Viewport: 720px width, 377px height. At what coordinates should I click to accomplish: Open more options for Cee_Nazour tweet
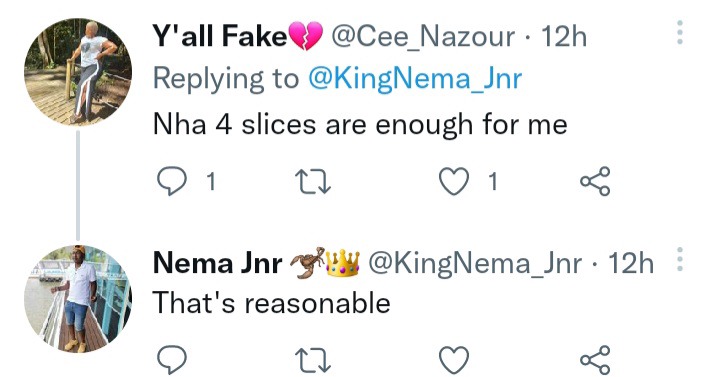680,32
